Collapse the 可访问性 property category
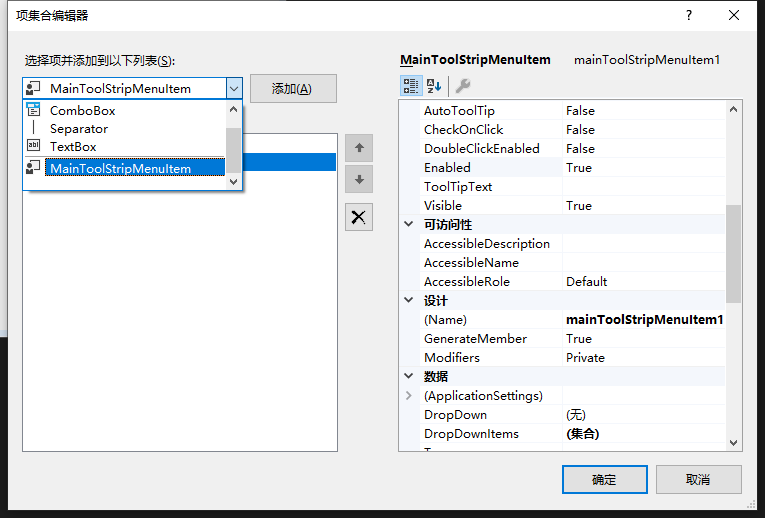This screenshot has height=518, width=765. pyautogui.click(x=409, y=224)
